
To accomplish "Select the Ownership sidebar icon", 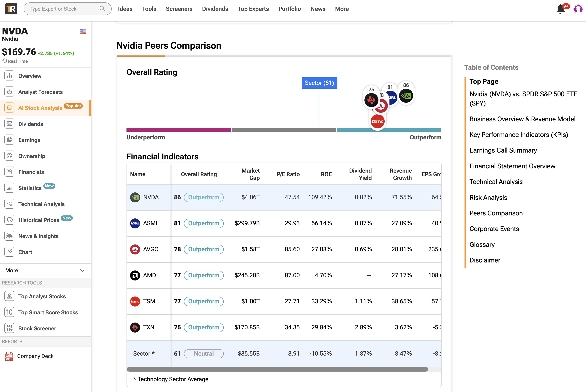I will click(x=9, y=156).
